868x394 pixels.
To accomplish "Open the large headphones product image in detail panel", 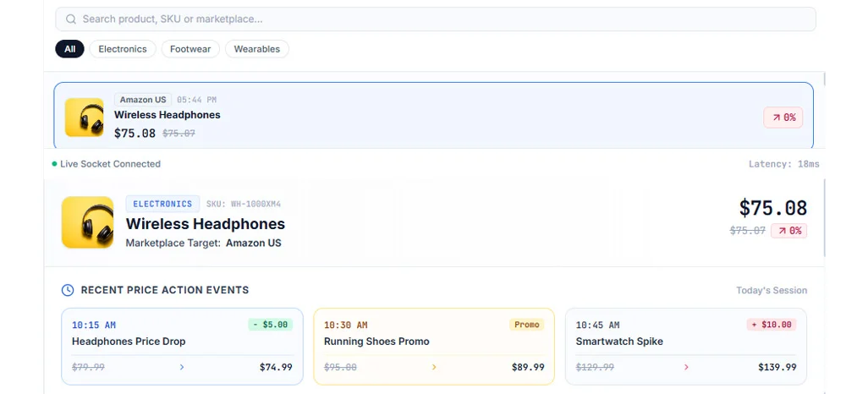I will (x=87, y=222).
